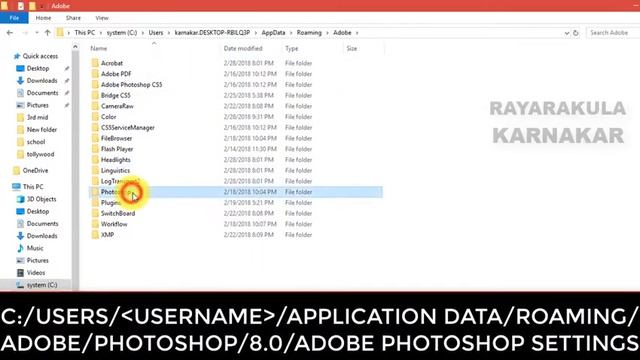Open the 3rd mid folder in sidebar
Screen dimensions: 640x360
click(37, 117)
